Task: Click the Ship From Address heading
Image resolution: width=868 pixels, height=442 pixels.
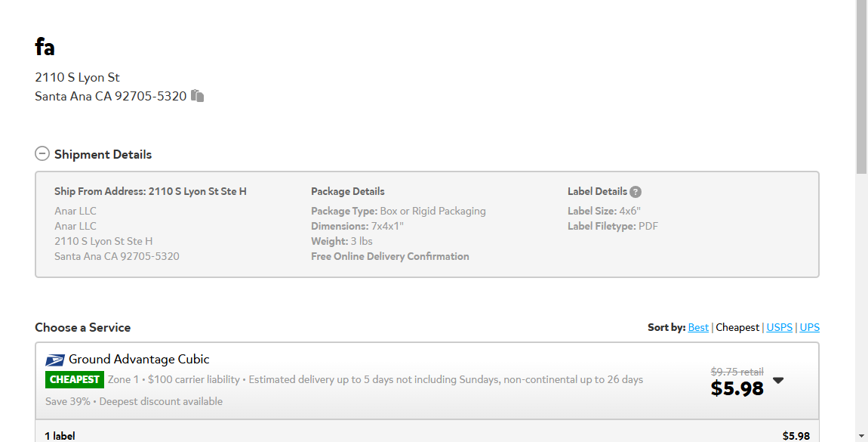Action: point(150,191)
